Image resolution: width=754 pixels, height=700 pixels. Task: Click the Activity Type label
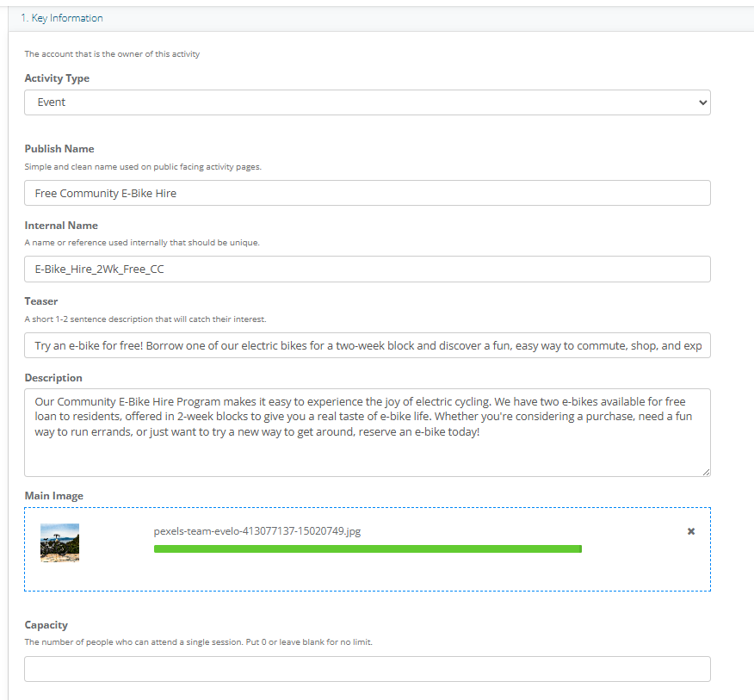[x=57, y=78]
